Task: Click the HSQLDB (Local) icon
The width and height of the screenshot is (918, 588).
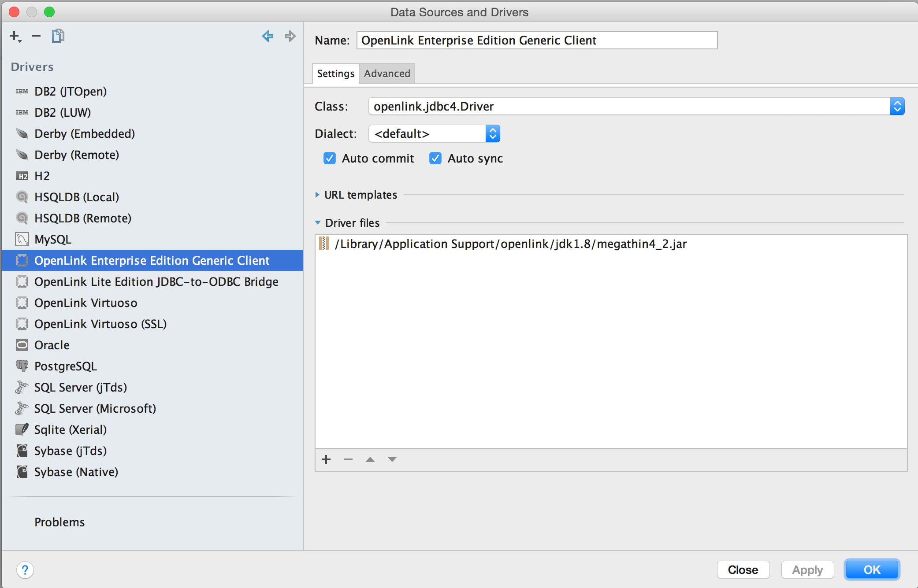Action: [x=22, y=197]
